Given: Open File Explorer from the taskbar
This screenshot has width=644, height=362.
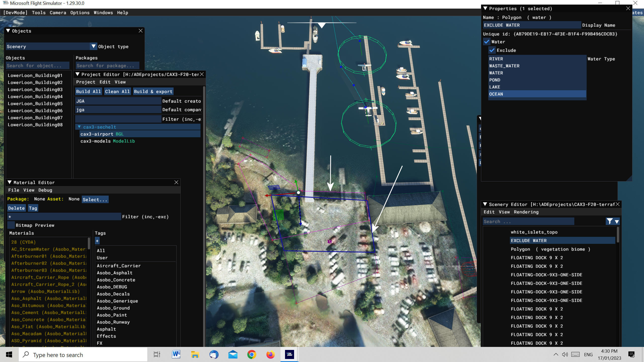Looking at the screenshot, I should coord(195,354).
